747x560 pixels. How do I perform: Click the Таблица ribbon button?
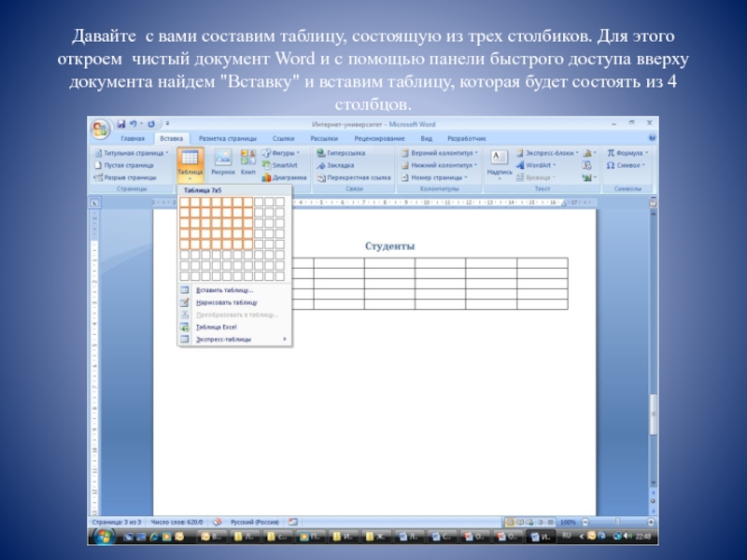click(190, 165)
